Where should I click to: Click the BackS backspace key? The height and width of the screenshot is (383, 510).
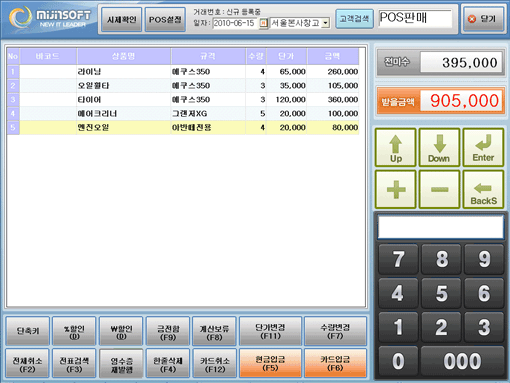coord(483,190)
